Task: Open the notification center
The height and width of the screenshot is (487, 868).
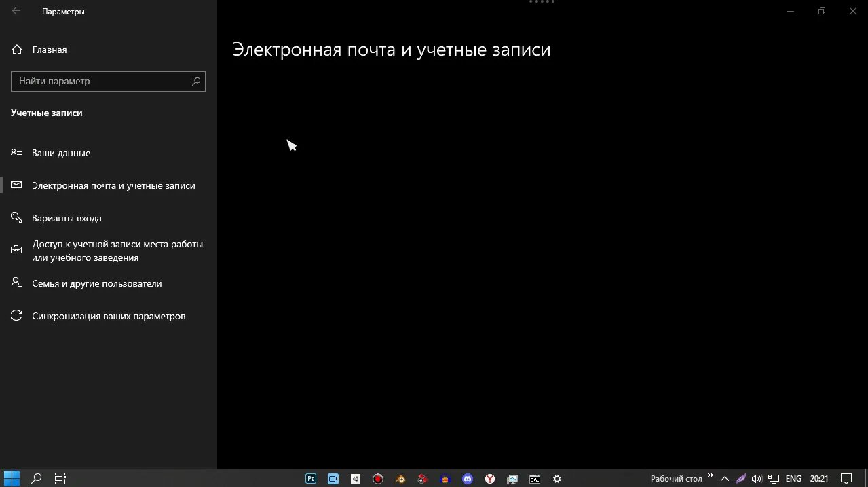Action: (x=846, y=478)
